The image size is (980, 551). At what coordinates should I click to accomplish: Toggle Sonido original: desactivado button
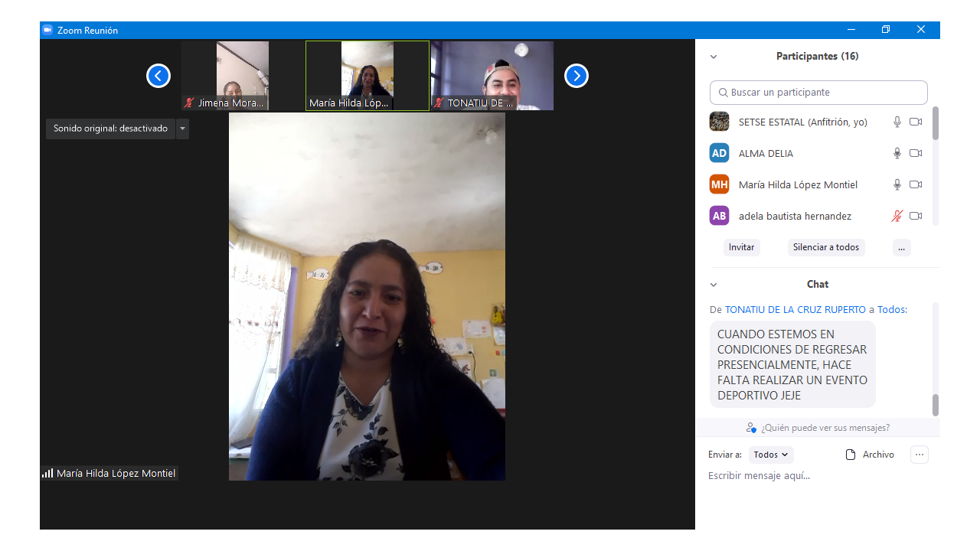point(110,129)
